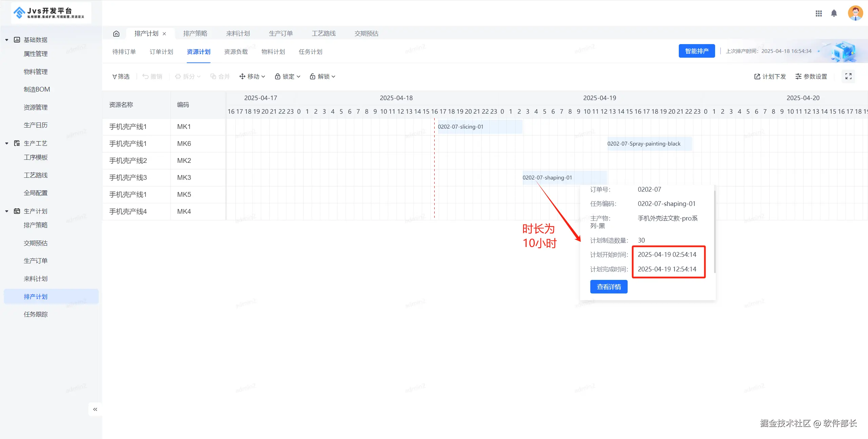Collapse the 基础数据 tree group

[7, 40]
